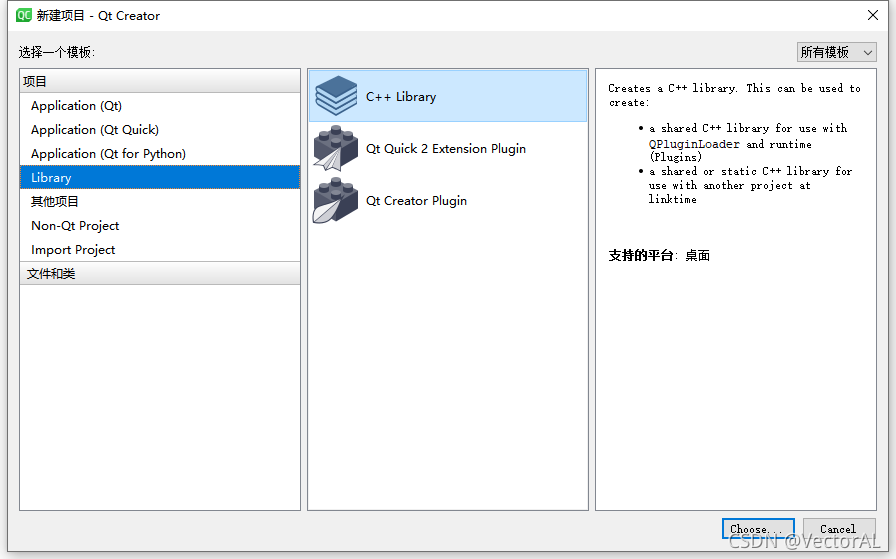Click the 选择一个模板 label

57,53
